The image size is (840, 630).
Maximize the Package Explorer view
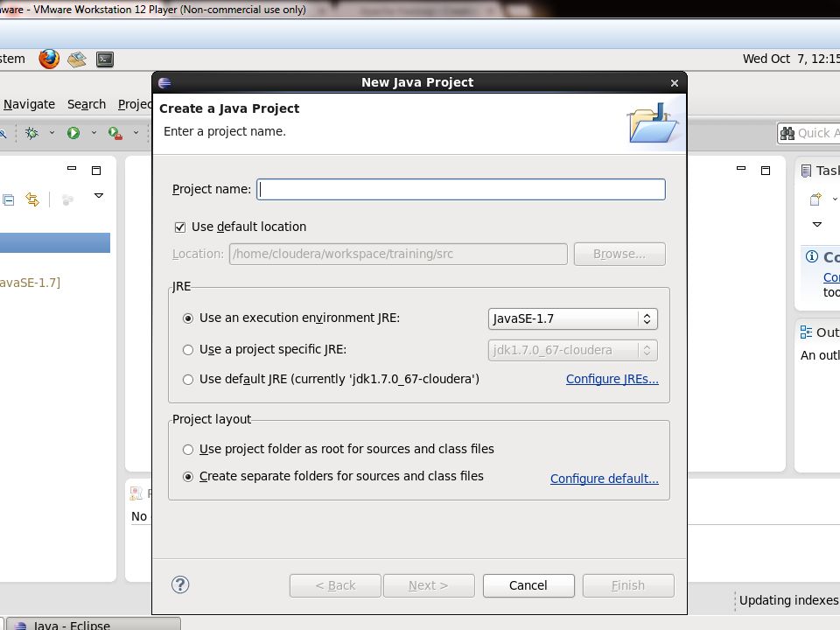tap(96, 171)
